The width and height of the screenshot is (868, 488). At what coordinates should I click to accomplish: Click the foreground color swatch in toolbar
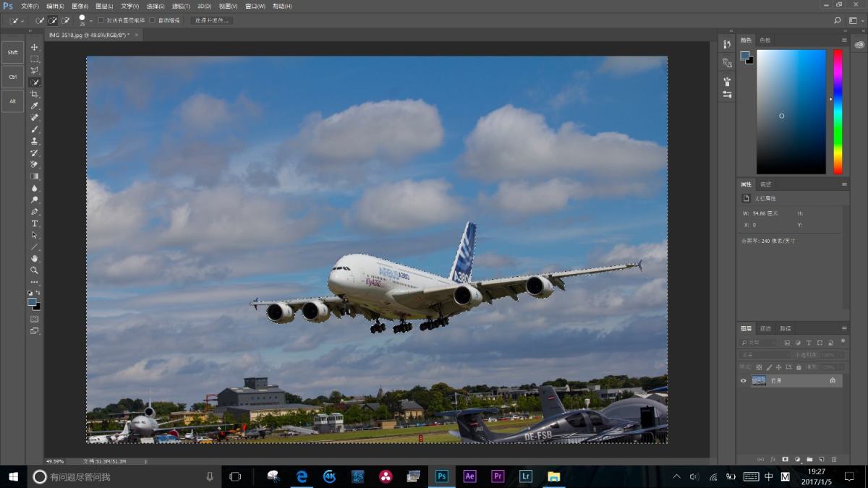point(32,301)
